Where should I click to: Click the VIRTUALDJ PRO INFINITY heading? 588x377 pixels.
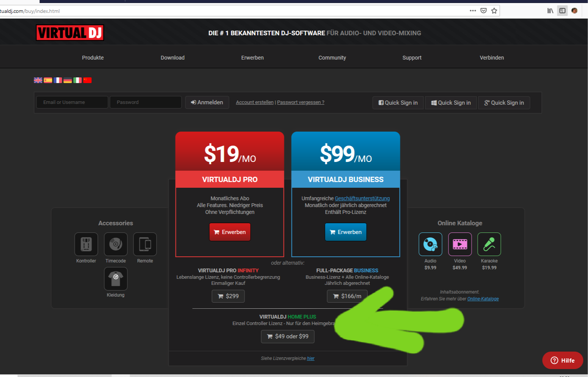(x=228, y=270)
